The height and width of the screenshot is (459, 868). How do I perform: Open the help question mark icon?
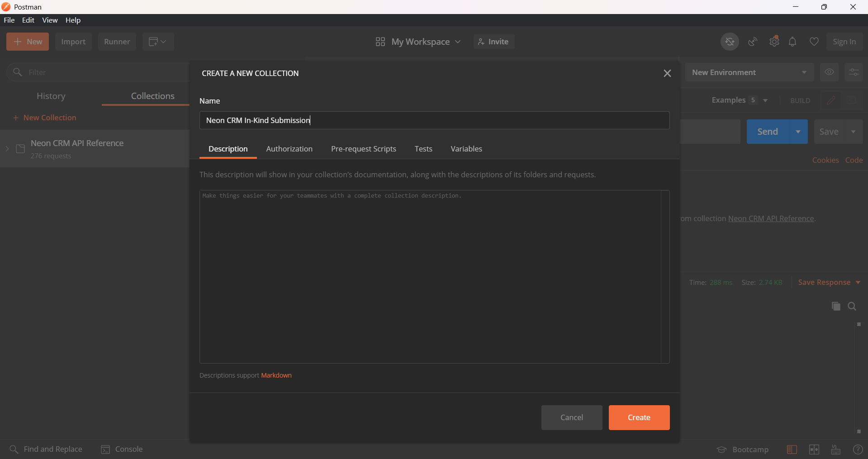pyautogui.click(x=858, y=450)
